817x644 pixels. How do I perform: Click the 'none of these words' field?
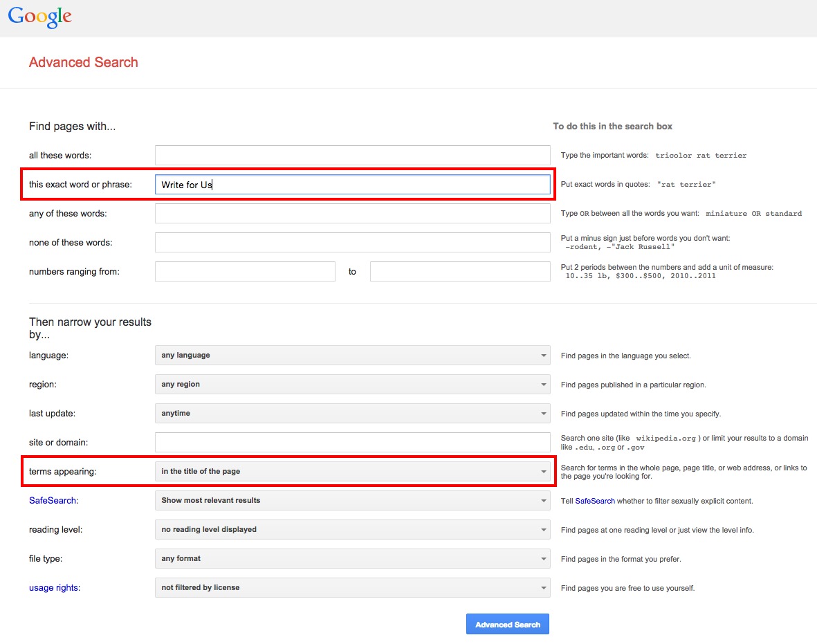click(352, 243)
